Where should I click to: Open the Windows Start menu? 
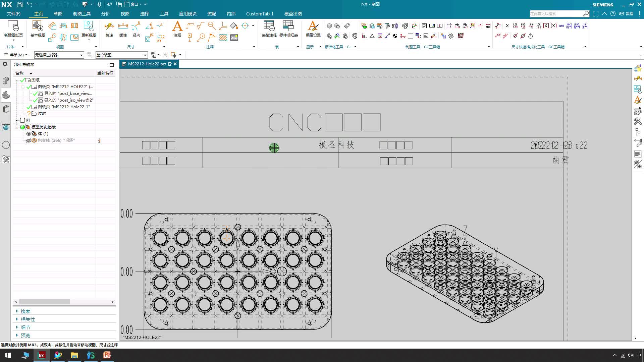click(8, 355)
